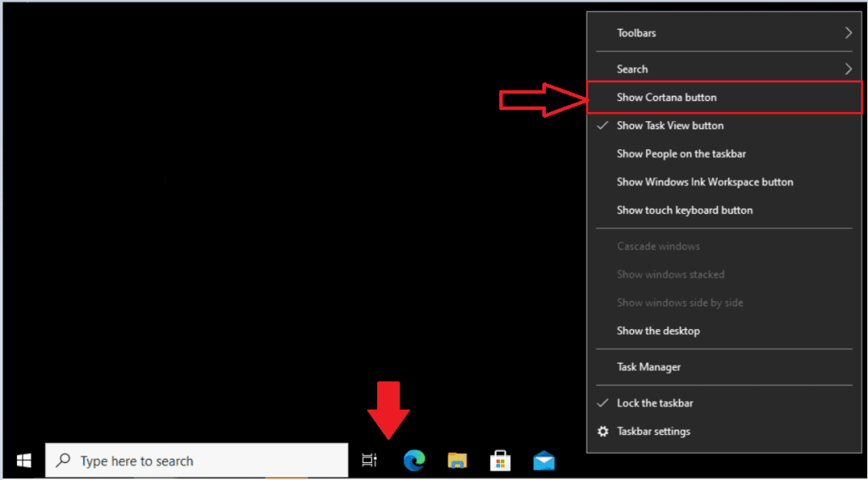Open the Mail app from taskbar
Screen dimensions: 868x480
tap(544, 460)
